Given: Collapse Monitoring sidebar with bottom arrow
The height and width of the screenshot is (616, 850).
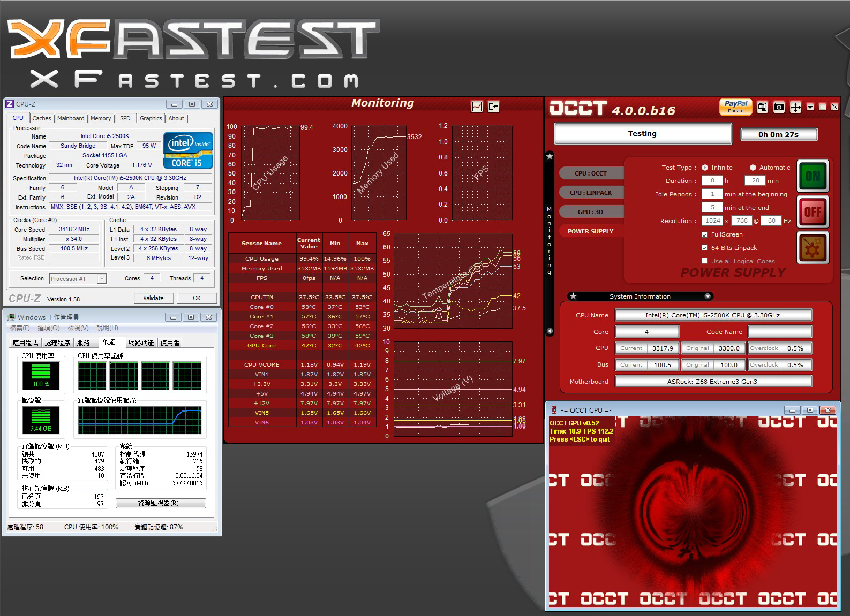Looking at the screenshot, I should point(550,331).
